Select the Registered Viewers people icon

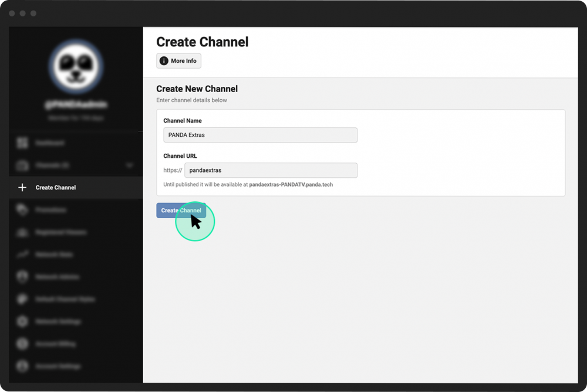[22, 232]
